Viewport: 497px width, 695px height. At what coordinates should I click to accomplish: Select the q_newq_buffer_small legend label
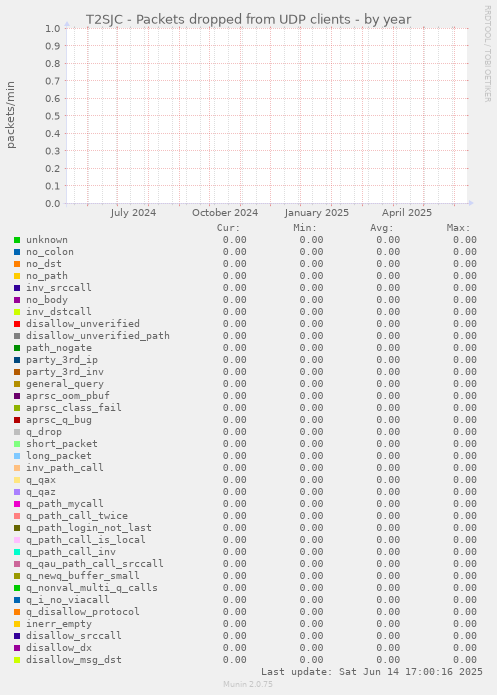(x=82, y=576)
